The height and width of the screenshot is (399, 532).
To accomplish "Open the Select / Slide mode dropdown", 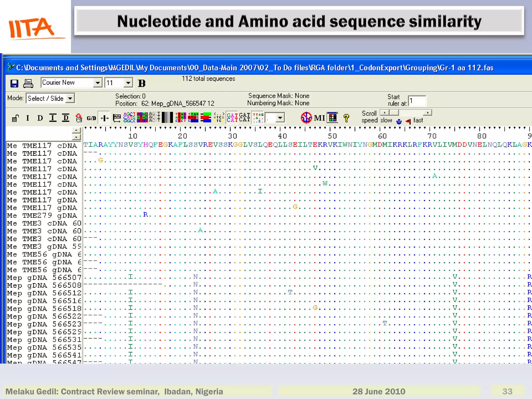I will [x=70, y=98].
